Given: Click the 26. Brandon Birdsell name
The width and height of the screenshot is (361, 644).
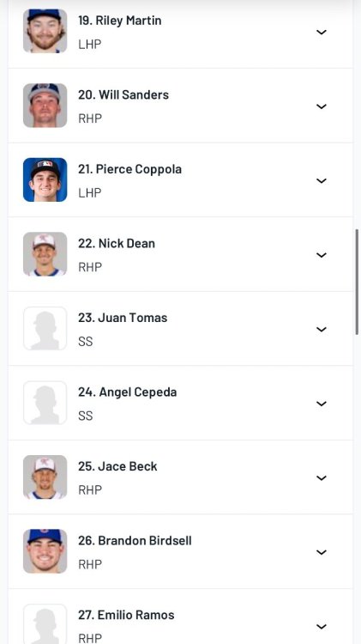Looking at the screenshot, I should 135,540.
